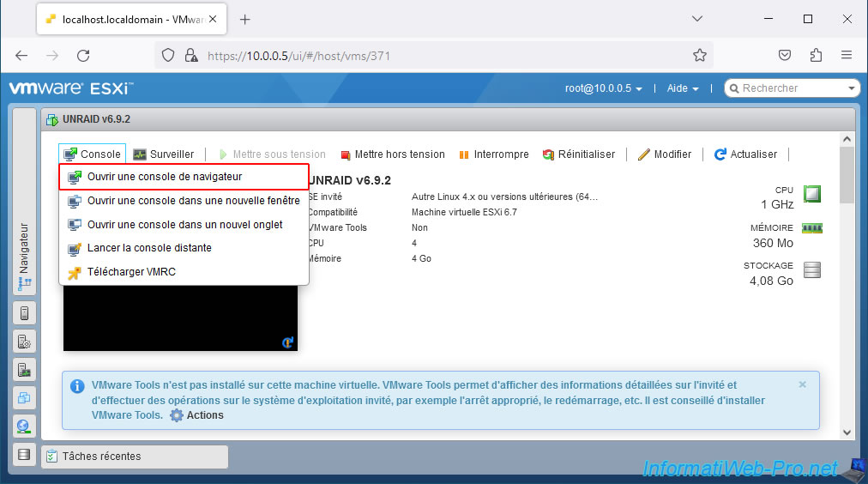Choose 'Lancer la console distante' option
This screenshot has width=868, height=484.
point(149,248)
